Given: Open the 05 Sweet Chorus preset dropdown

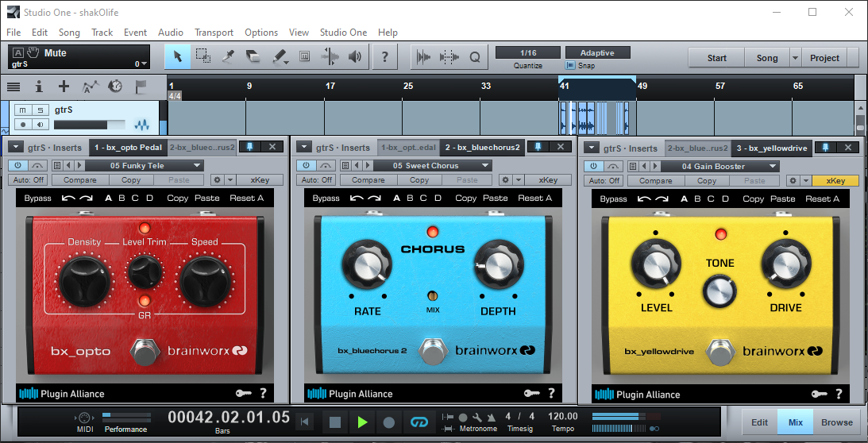Looking at the screenshot, I should (432, 165).
